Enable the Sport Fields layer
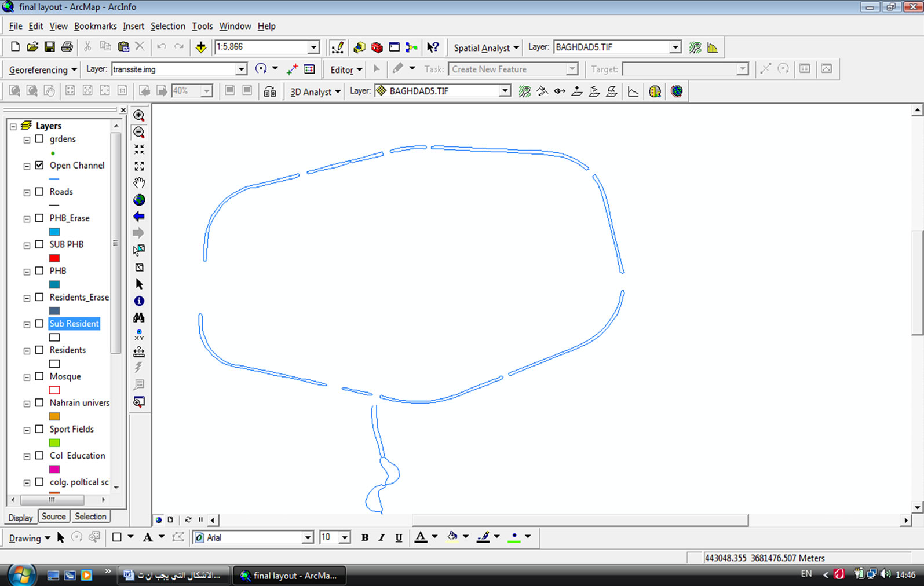This screenshot has height=586, width=924. pos(39,429)
